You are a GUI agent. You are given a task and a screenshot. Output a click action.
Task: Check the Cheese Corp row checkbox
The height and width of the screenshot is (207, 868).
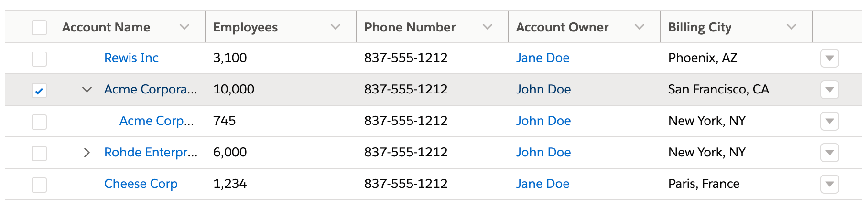pos(39,185)
